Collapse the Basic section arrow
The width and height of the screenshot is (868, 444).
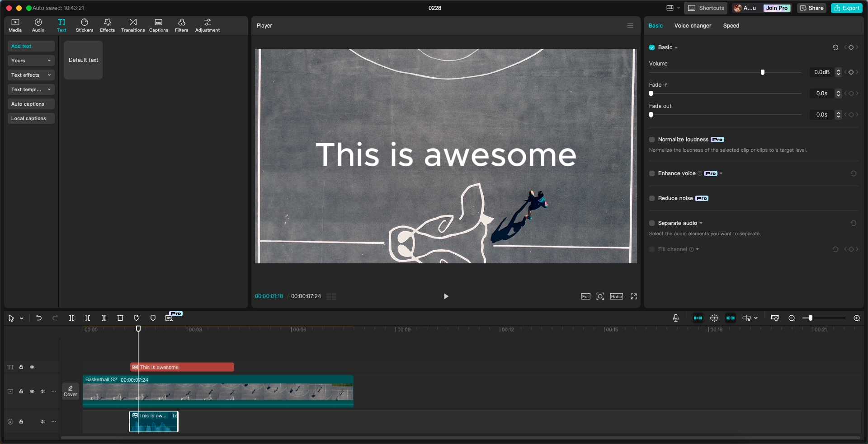[x=676, y=48]
